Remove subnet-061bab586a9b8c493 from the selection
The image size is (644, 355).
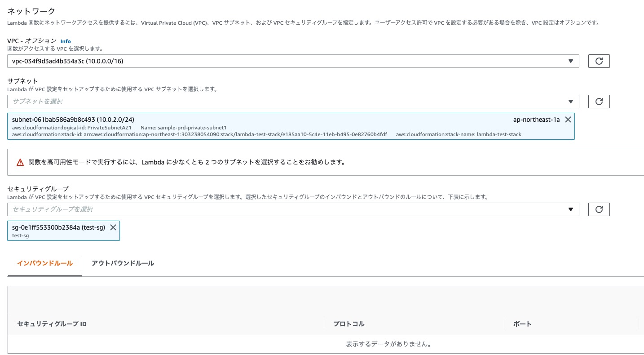(x=568, y=120)
